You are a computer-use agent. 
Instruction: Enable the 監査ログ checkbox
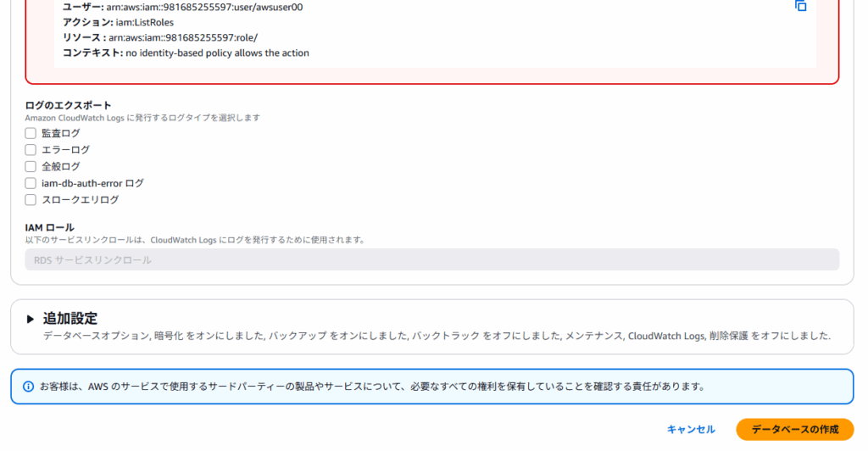(31, 133)
